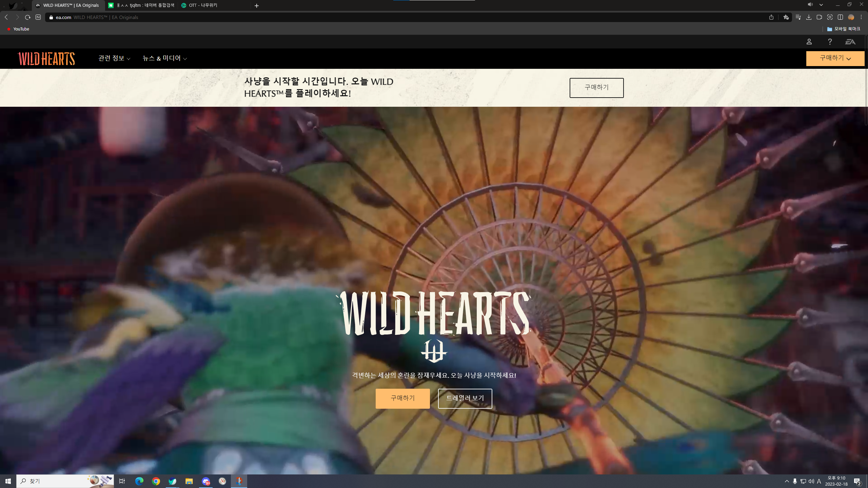The image size is (868, 488).
Task: Click the padlock site info icon
Action: tap(51, 17)
